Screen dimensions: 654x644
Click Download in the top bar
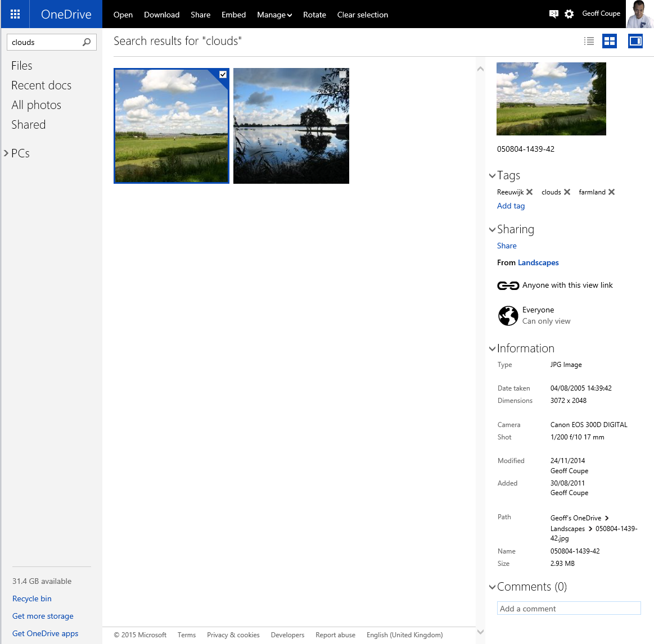coord(161,15)
